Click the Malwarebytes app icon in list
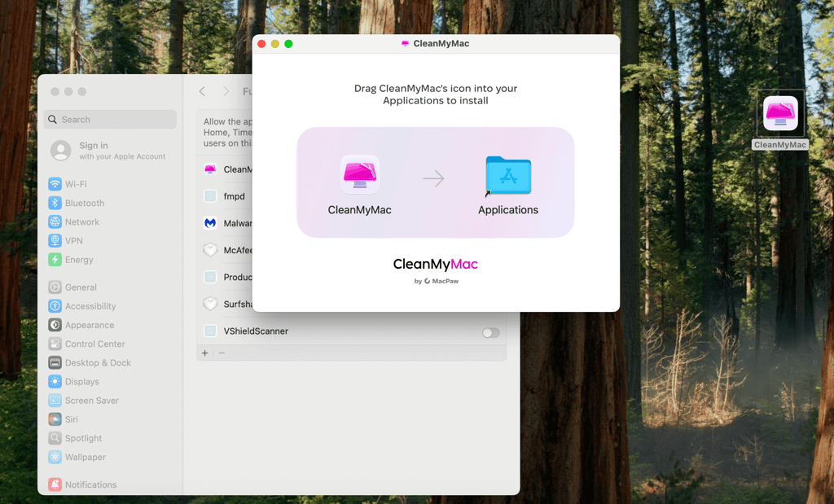The width and height of the screenshot is (834, 504). pyautogui.click(x=210, y=223)
